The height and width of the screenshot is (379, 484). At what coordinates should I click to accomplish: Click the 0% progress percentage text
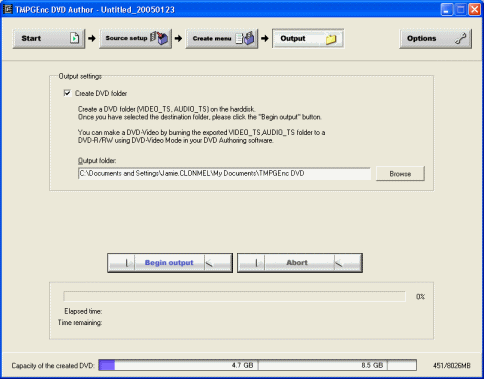coord(420,297)
